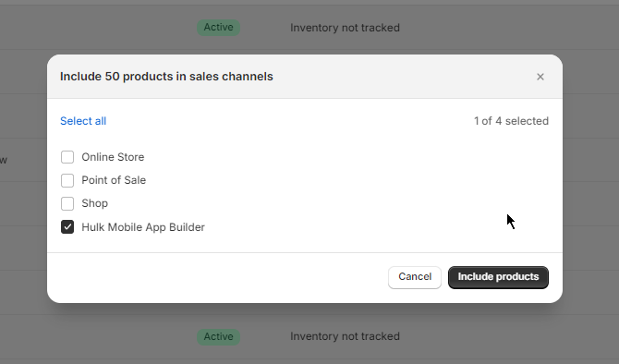Image resolution: width=619 pixels, height=364 pixels.
Task: Enable the Point of Sale checkbox
Action: point(67,180)
